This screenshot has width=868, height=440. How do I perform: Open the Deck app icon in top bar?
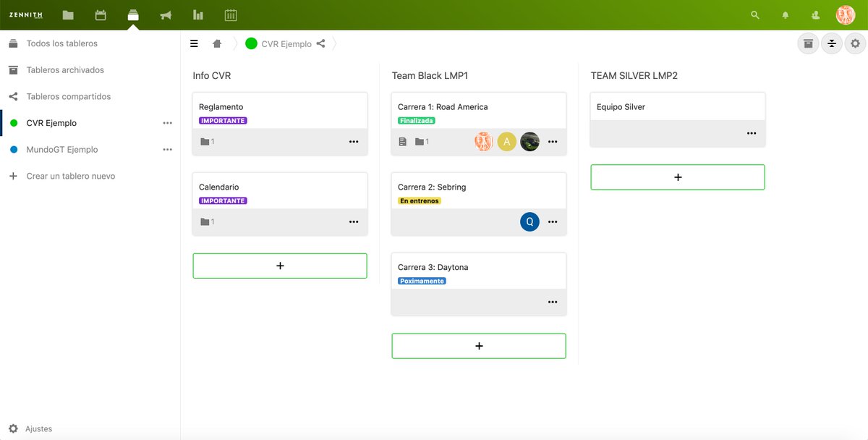click(x=133, y=14)
